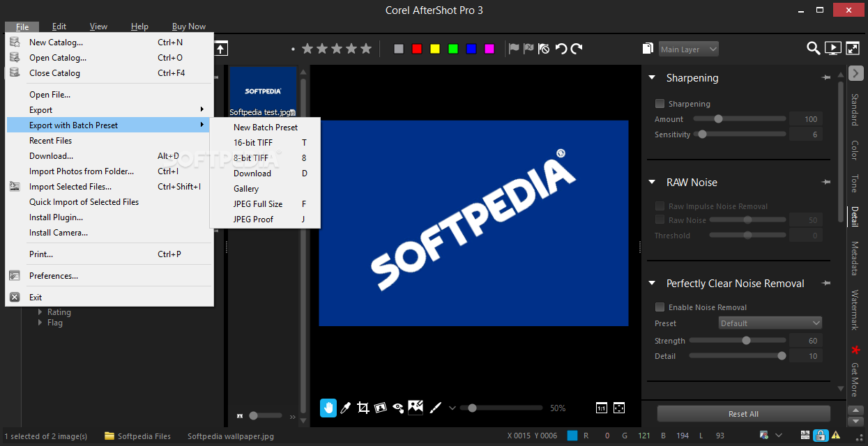The image size is (868, 446).
Task: Fit image to window icon
Action: click(x=618, y=408)
